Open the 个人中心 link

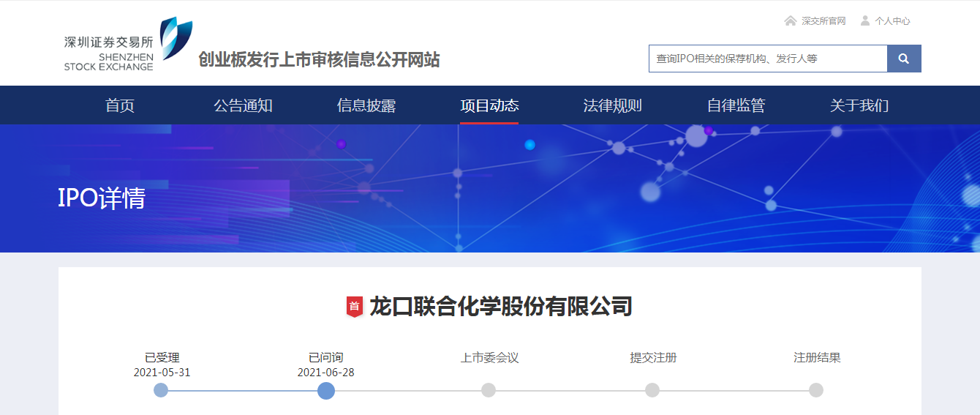892,21
